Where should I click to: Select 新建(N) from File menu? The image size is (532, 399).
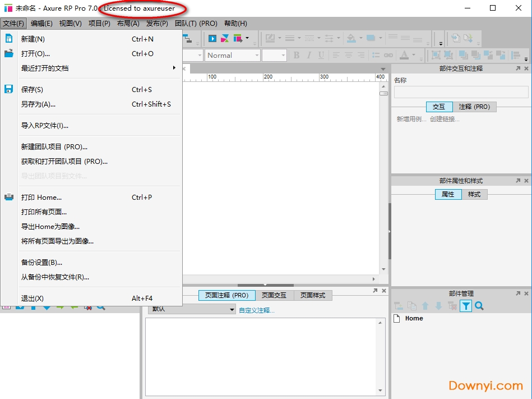click(x=91, y=39)
